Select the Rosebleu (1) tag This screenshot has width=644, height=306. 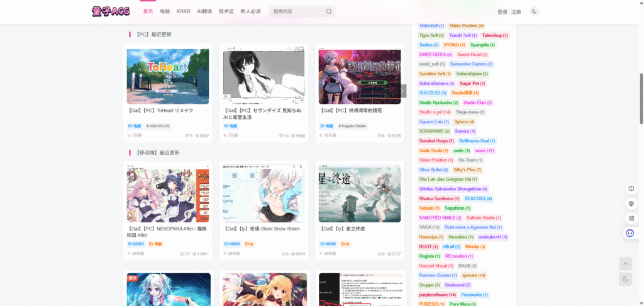(461, 237)
